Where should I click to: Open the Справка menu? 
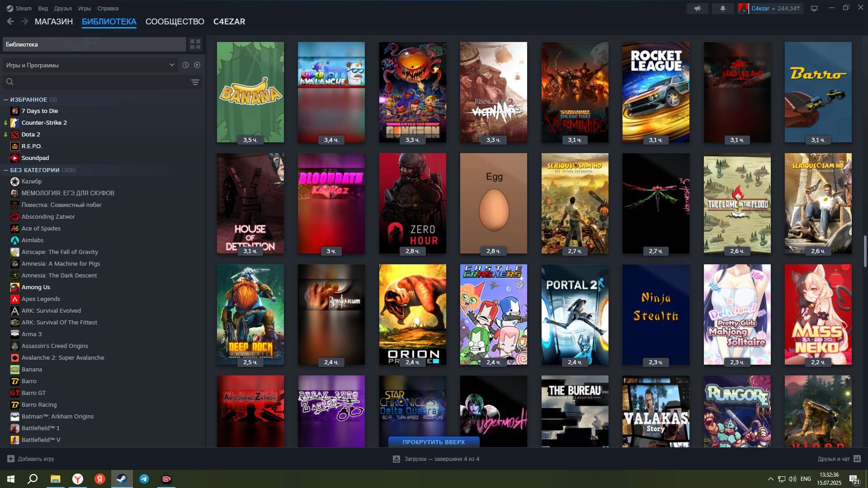[x=108, y=8]
